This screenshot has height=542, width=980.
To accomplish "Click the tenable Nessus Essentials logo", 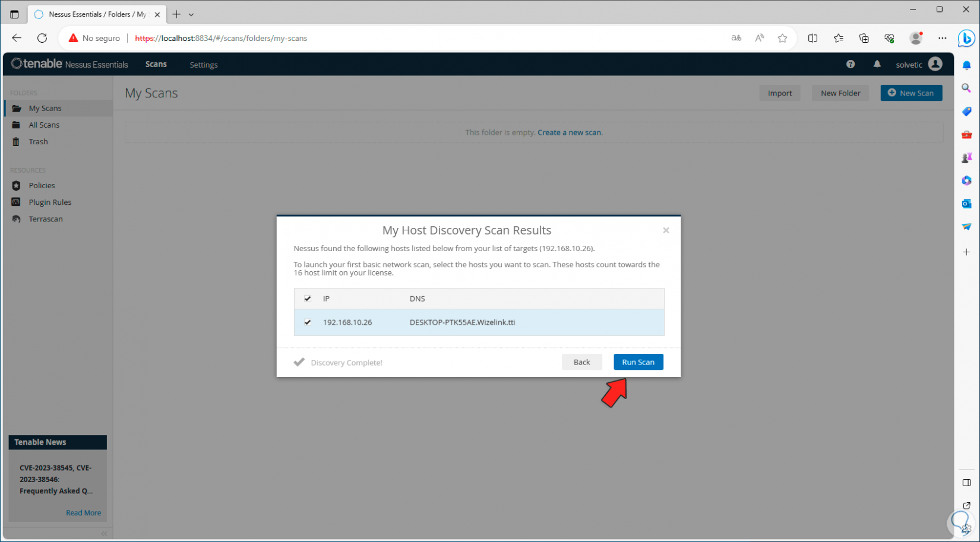I will point(69,64).
